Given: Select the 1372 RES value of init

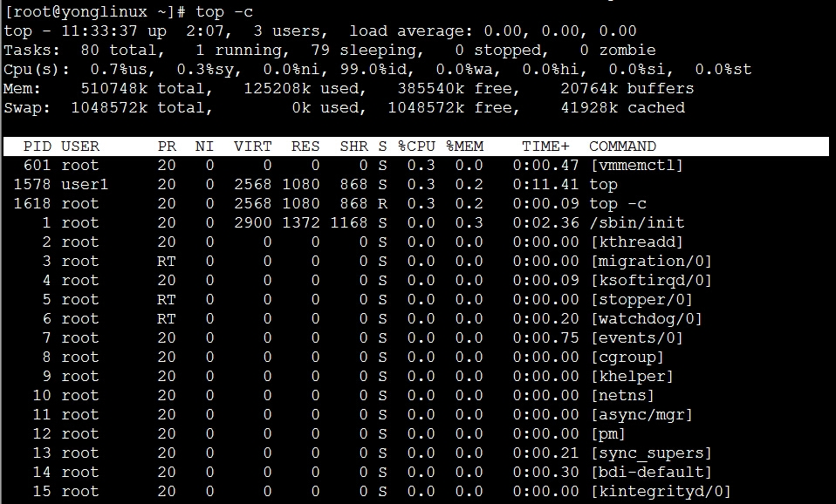Looking at the screenshot, I should click(301, 222).
